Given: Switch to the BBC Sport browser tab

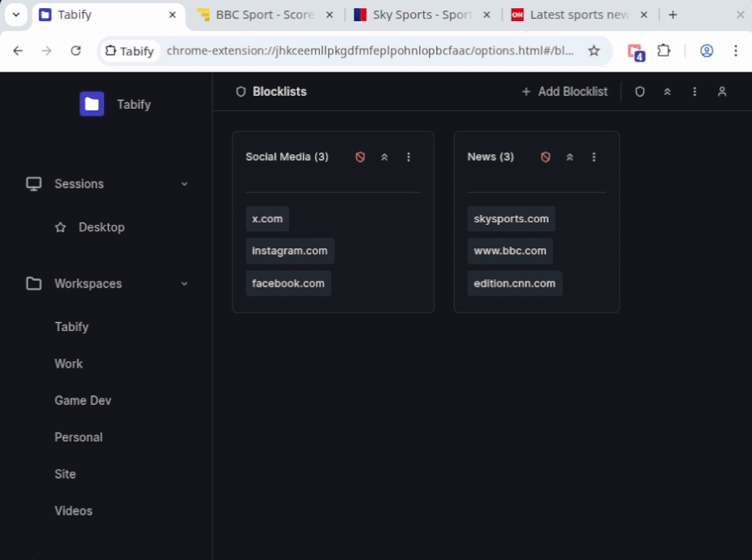Looking at the screenshot, I should tap(266, 15).
